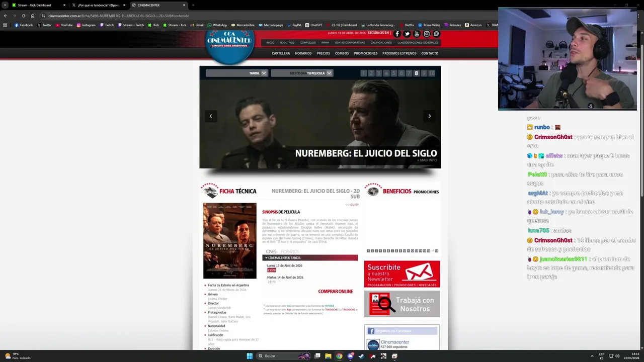The width and height of the screenshot is (644, 362).
Task: Select the 21:20 showtime for Martes 14
Action: (272, 282)
